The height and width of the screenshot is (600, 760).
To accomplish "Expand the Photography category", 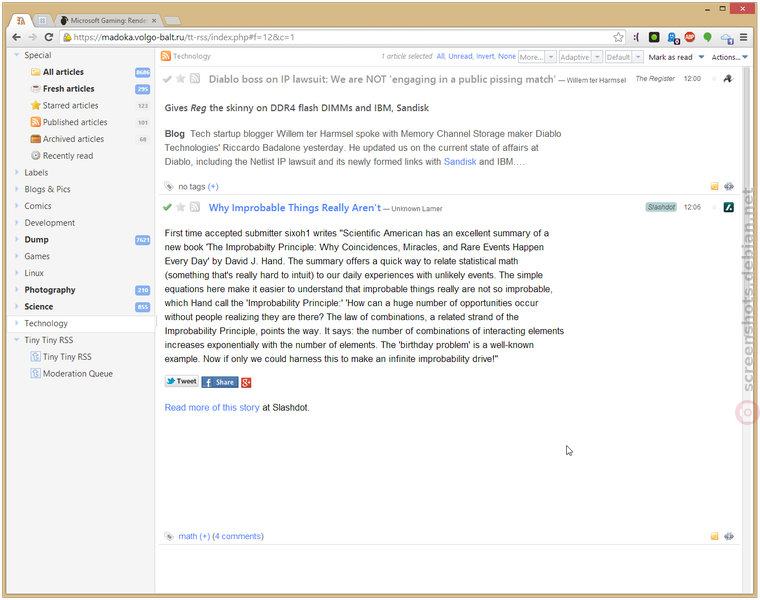I will tap(16, 290).
